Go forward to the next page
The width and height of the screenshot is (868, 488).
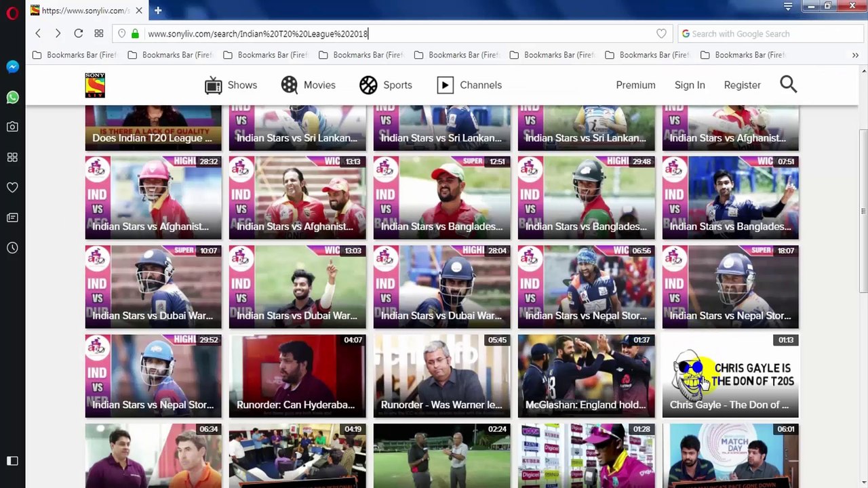coord(58,33)
